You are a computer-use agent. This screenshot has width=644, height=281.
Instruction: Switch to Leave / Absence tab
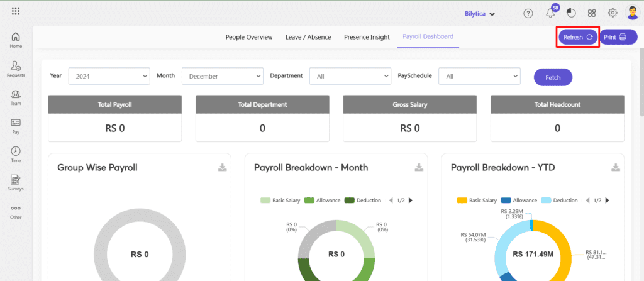coord(308,37)
